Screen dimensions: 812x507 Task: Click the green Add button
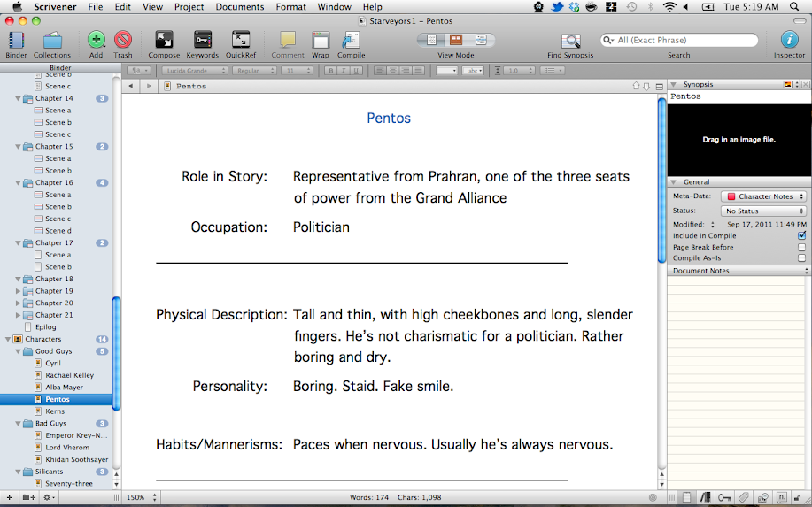point(96,41)
